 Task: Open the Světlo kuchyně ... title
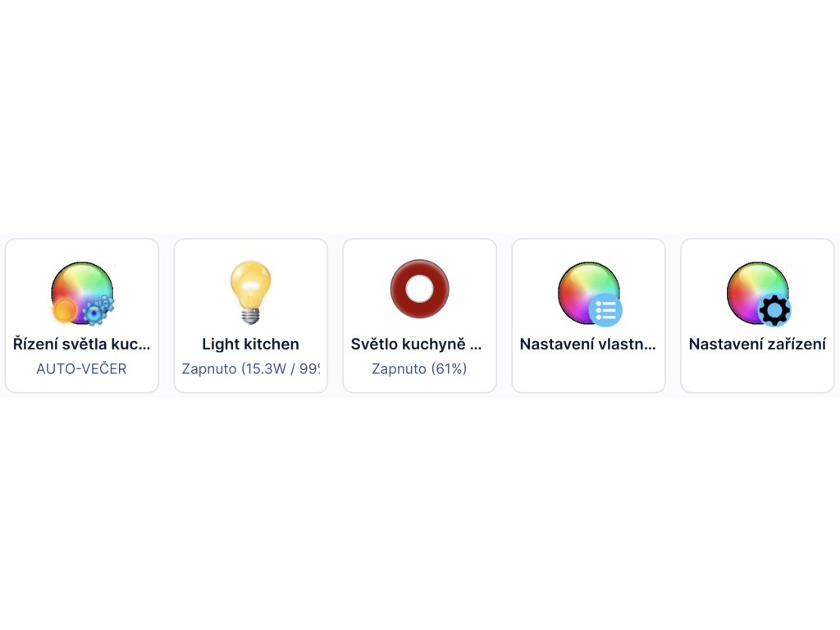[x=416, y=344]
